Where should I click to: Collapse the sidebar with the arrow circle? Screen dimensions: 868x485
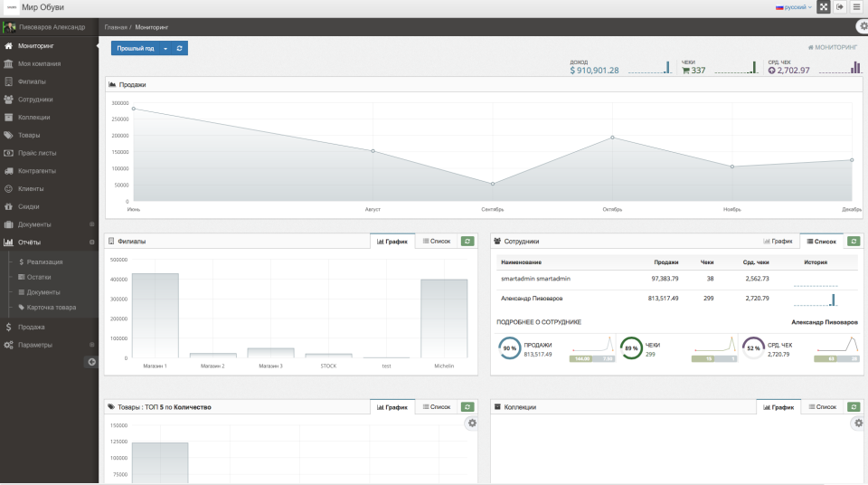pos(92,362)
